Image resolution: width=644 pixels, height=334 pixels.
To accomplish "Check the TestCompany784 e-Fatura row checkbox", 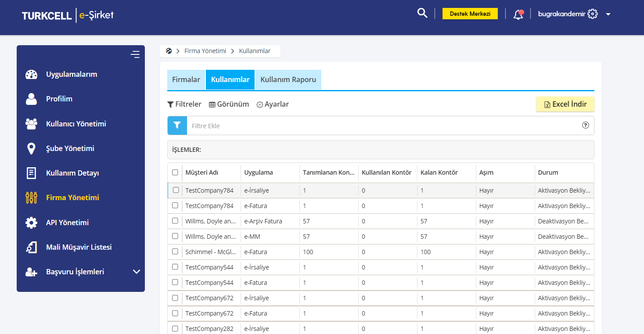I will point(175,205).
